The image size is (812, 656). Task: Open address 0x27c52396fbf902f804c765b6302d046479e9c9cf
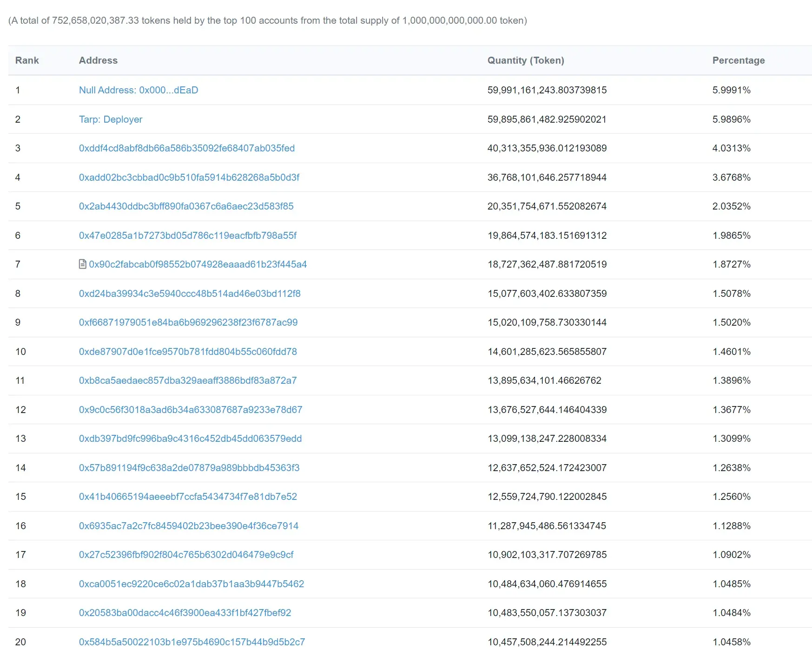(186, 555)
